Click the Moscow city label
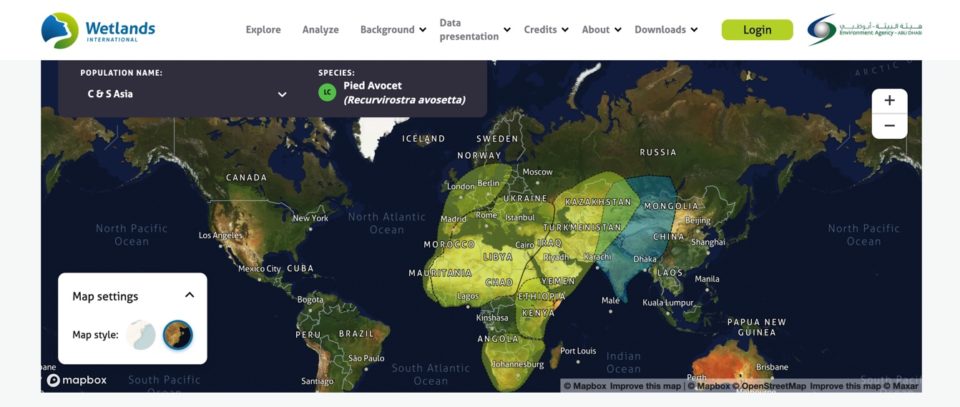The image size is (960, 407). 538,172
